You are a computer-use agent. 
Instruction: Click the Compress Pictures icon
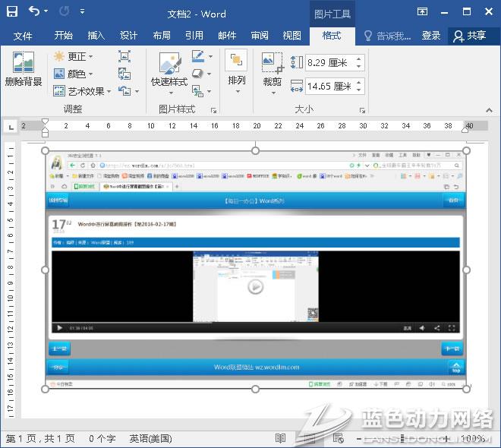coord(124,57)
